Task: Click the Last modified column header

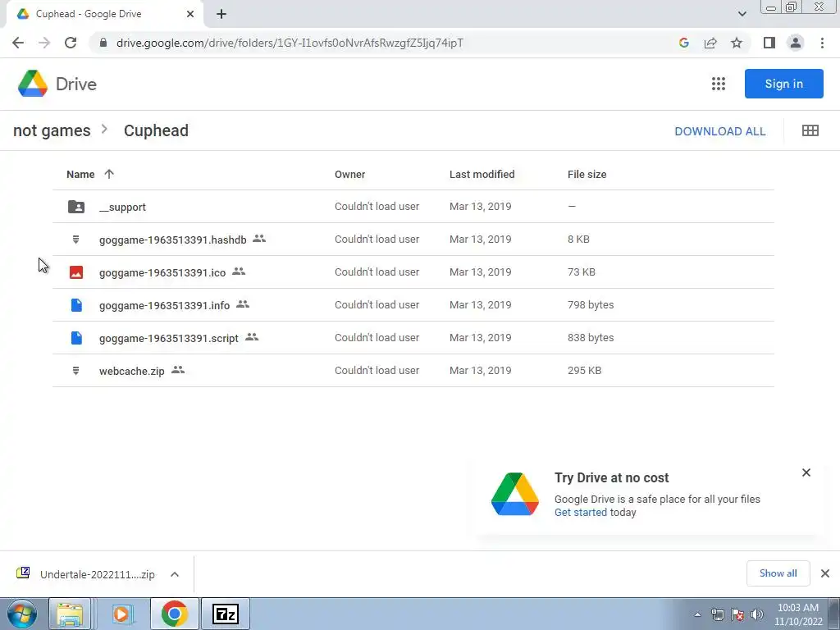Action: click(x=482, y=174)
